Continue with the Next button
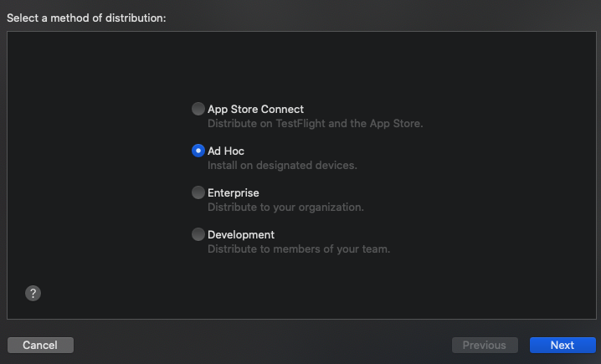 point(562,346)
